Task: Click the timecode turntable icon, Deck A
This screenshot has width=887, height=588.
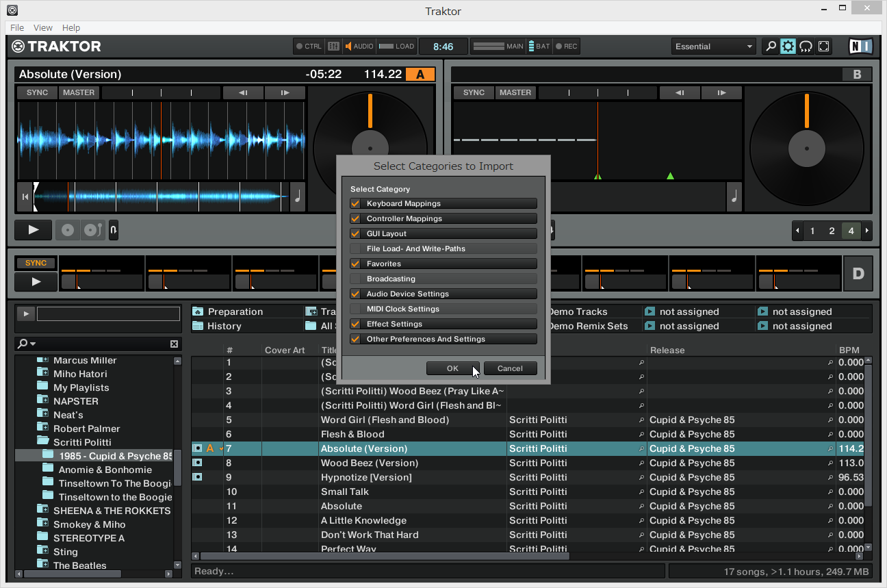Action: [92, 230]
